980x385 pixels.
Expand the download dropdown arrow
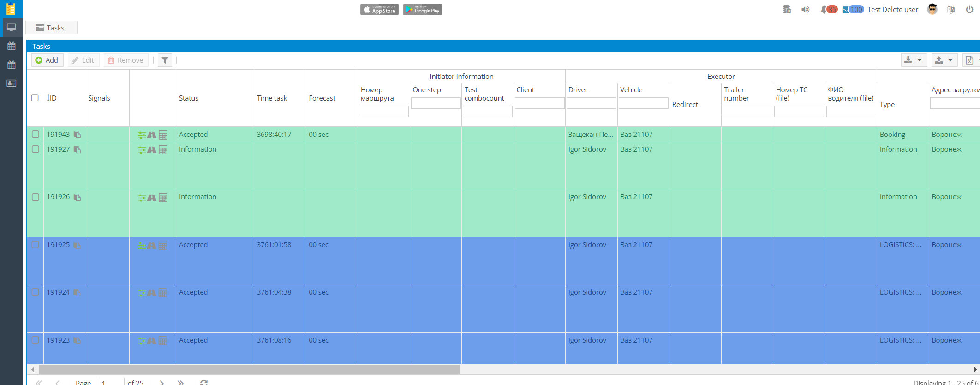pos(920,60)
